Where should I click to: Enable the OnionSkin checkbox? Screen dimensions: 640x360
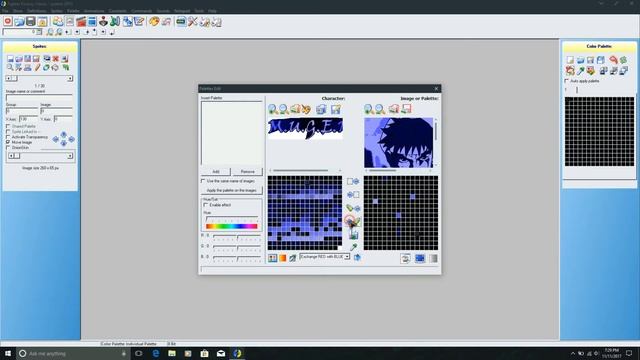tap(8, 148)
